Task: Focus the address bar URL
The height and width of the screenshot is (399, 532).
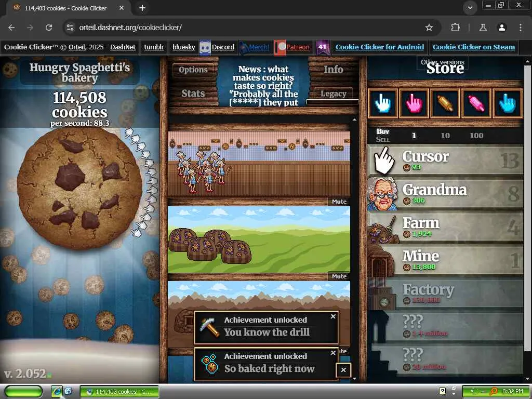Action: point(130,28)
